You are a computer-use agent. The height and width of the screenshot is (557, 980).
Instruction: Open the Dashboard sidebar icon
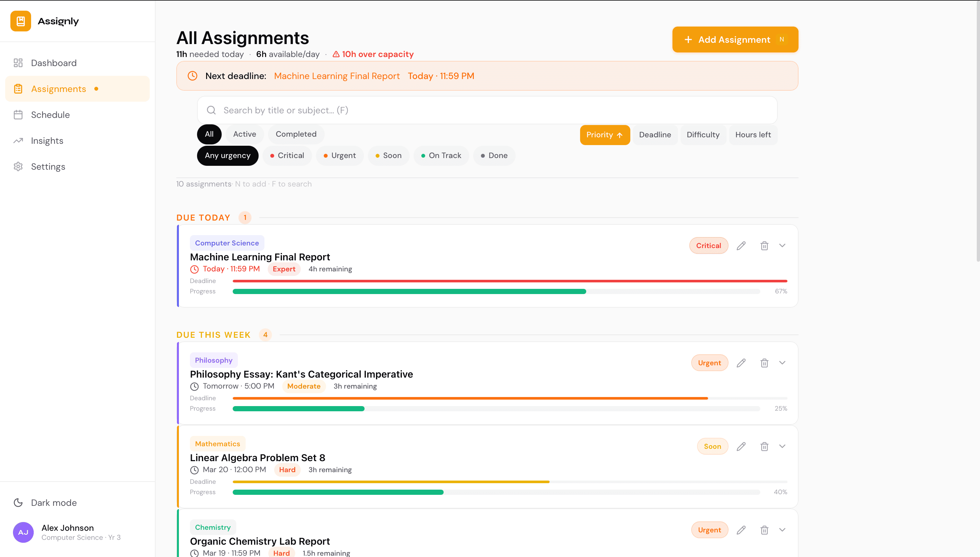[x=17, y=63]
